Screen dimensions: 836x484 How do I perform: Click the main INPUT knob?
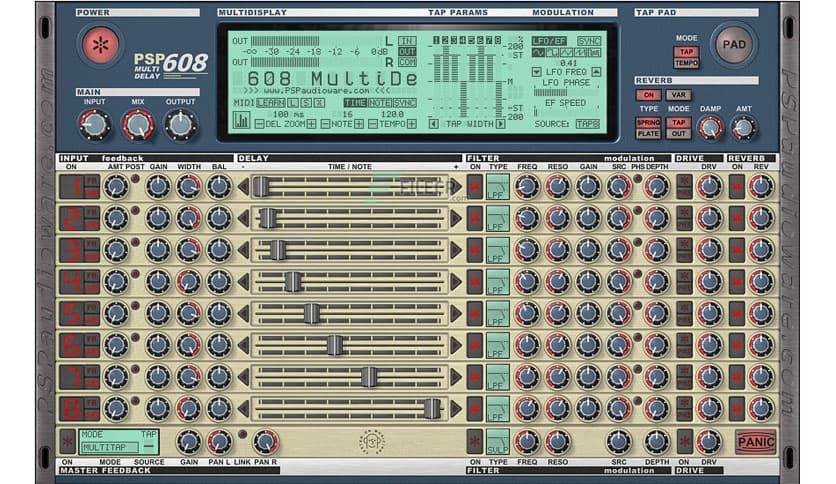94,125
